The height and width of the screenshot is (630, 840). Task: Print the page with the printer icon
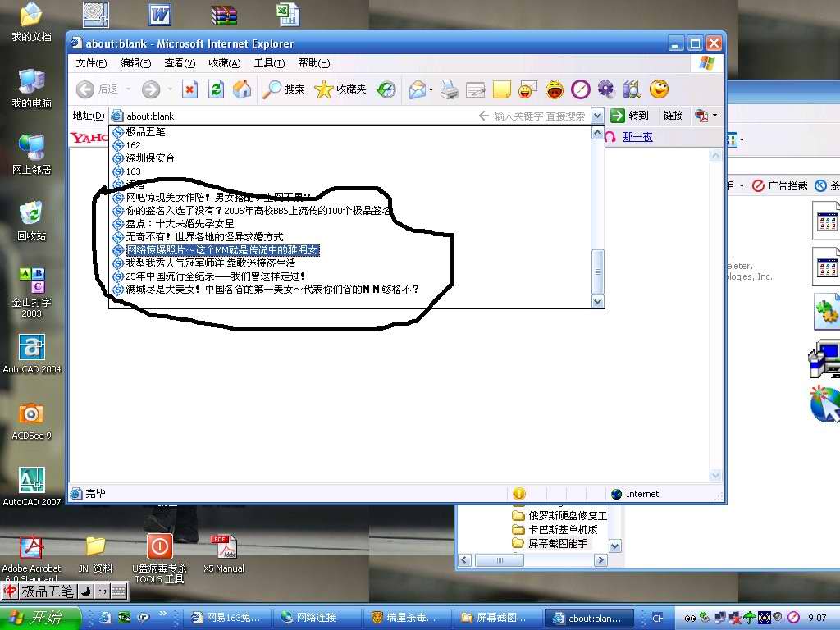pos(449,89)
